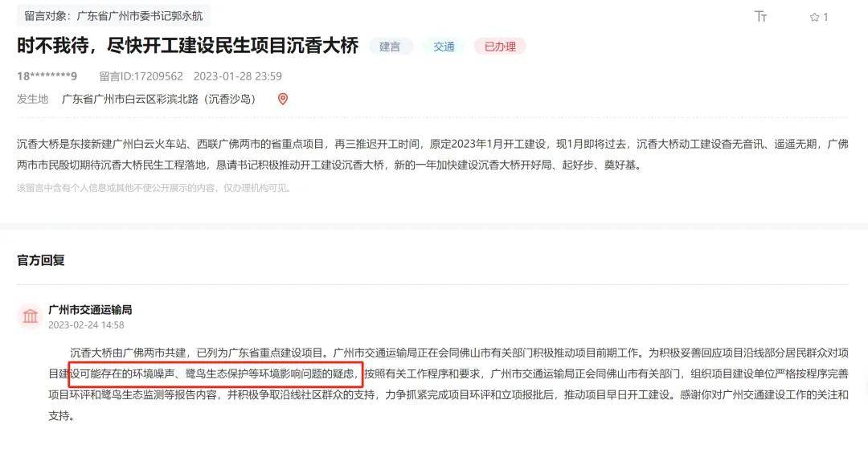The width and height of the screenshot is (868, 457).
Task: Select the 交通 category tag
Action: (444, 47)
